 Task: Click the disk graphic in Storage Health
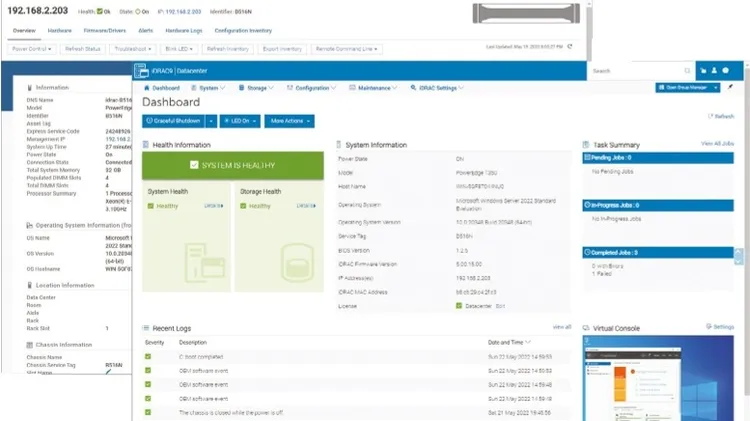click(298, 263)
